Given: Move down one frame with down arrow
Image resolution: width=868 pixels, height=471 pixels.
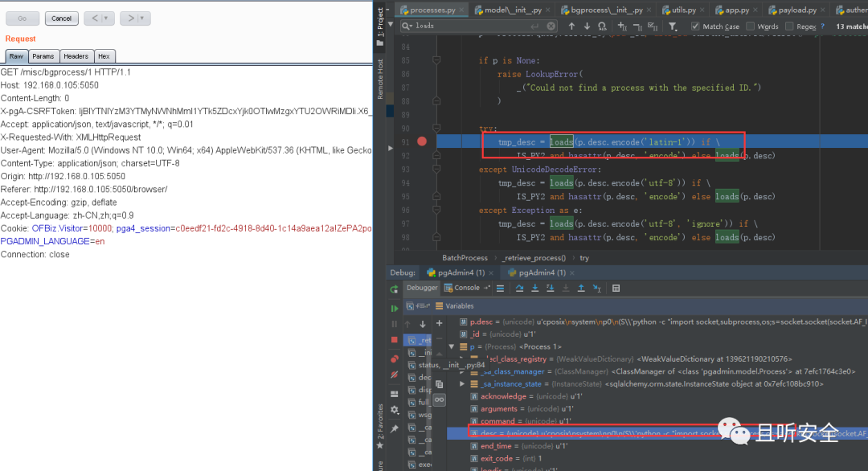Looking at the screenshot, I should coord(423,324).
